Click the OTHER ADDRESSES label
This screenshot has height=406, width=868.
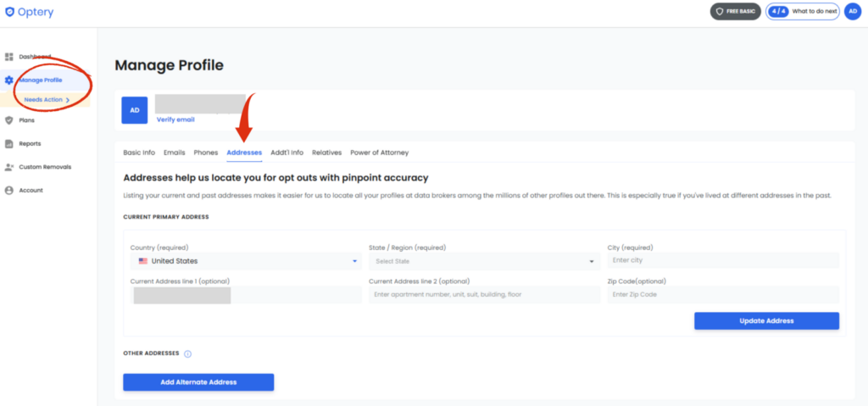click(x=151, y=353)
